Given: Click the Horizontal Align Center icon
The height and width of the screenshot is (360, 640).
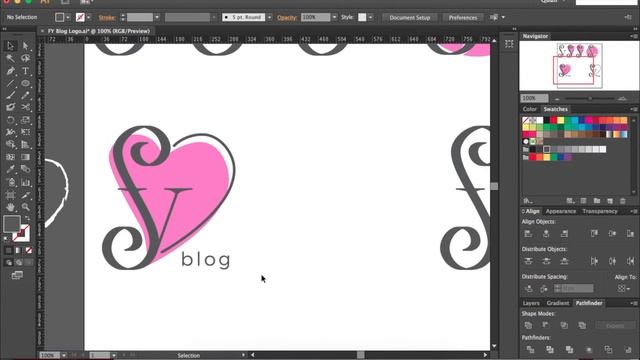Looking at the screenshot, I should pyautogui.click(x=546, y=233).
